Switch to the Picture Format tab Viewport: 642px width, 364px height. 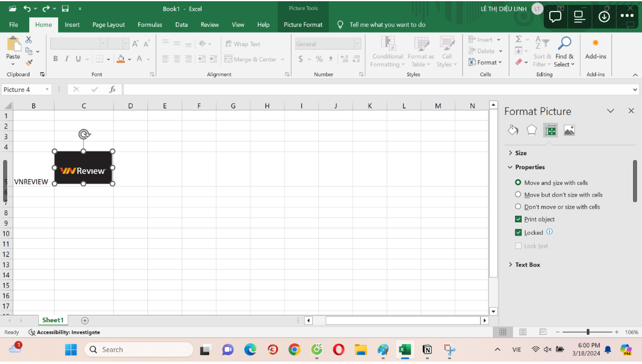tap(303, 25)
